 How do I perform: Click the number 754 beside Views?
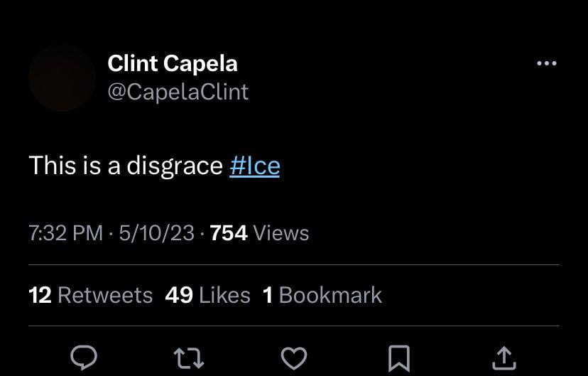point(229,233)
